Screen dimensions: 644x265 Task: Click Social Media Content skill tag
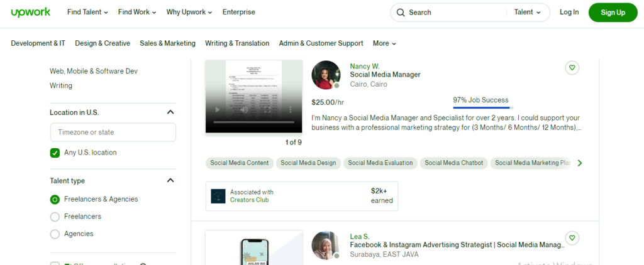pyautogui.click(x=240, y=163)
